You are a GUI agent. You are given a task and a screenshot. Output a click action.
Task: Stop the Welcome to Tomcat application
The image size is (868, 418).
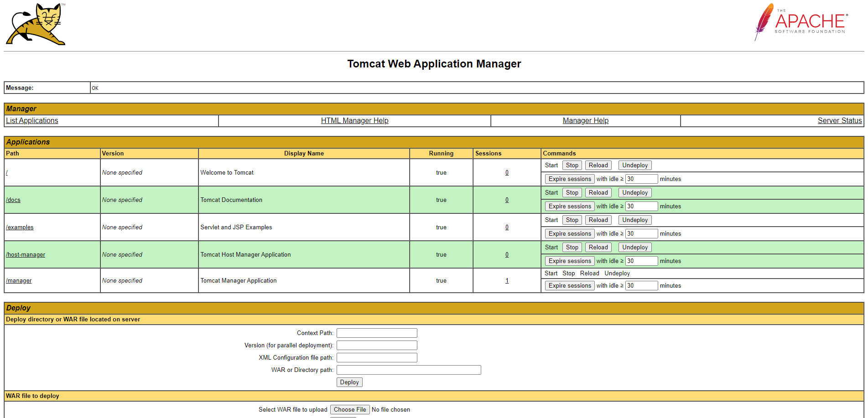coord(572,165)
